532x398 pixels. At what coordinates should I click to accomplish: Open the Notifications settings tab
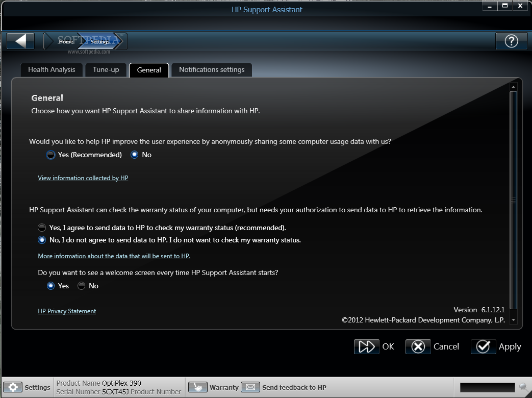[212, 69]
